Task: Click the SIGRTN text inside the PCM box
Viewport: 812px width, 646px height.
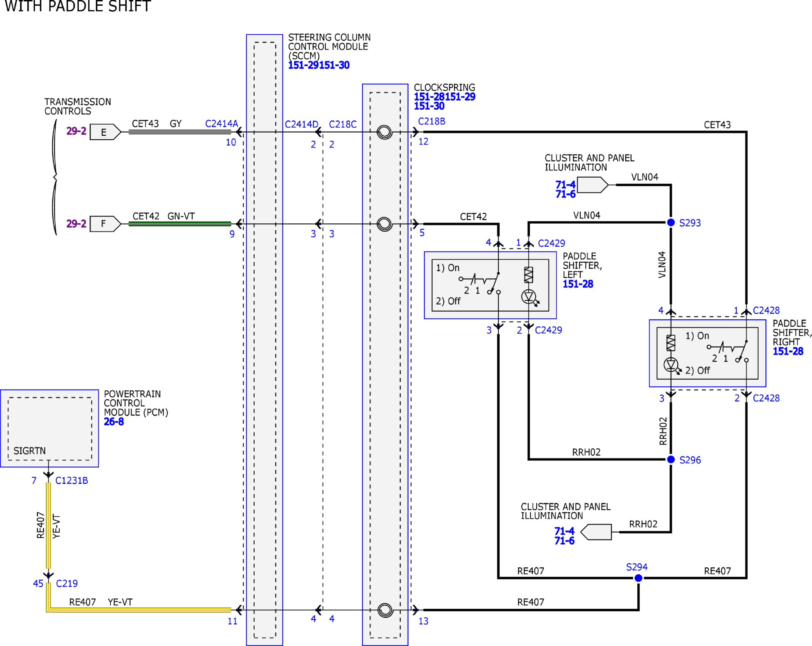Action: coord(30,451)
